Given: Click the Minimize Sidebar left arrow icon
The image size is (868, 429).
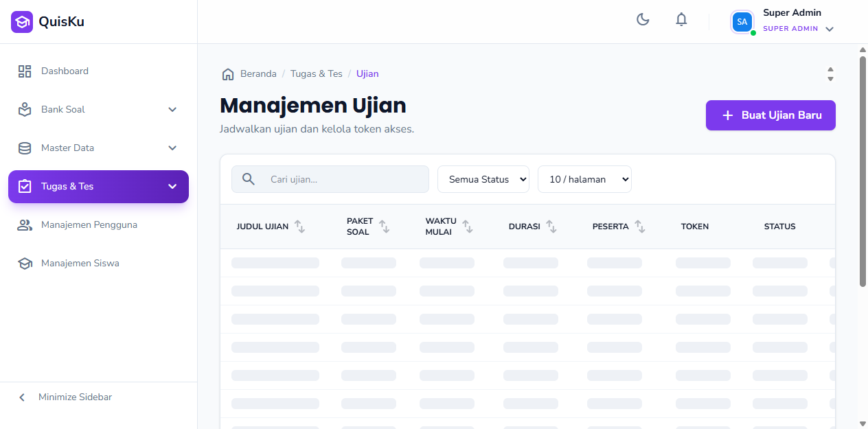Looking at the screenshot, I should pyautogui.click(x=22, y=397).
